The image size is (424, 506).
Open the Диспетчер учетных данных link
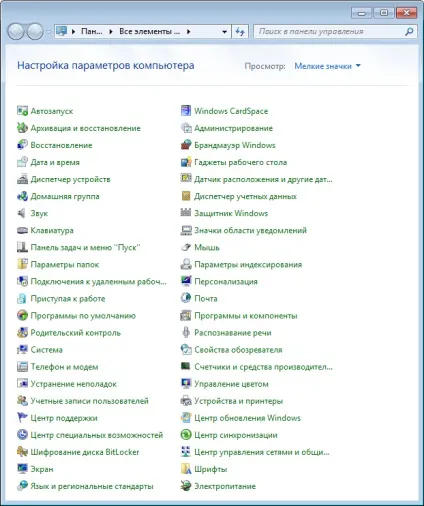tap(245, 196)
